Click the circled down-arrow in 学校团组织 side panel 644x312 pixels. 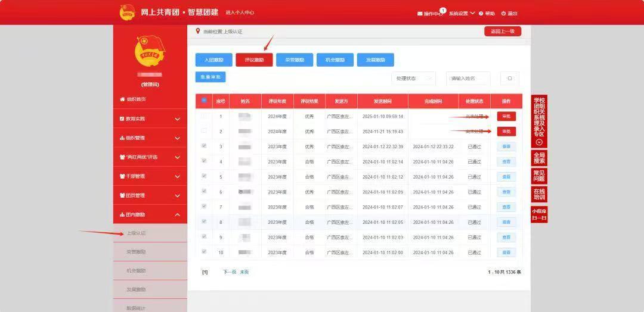tap(539, 142)
